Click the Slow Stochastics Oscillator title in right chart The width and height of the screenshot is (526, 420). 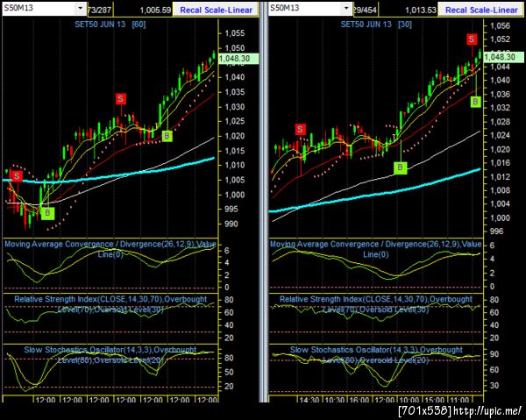(376, 354)
